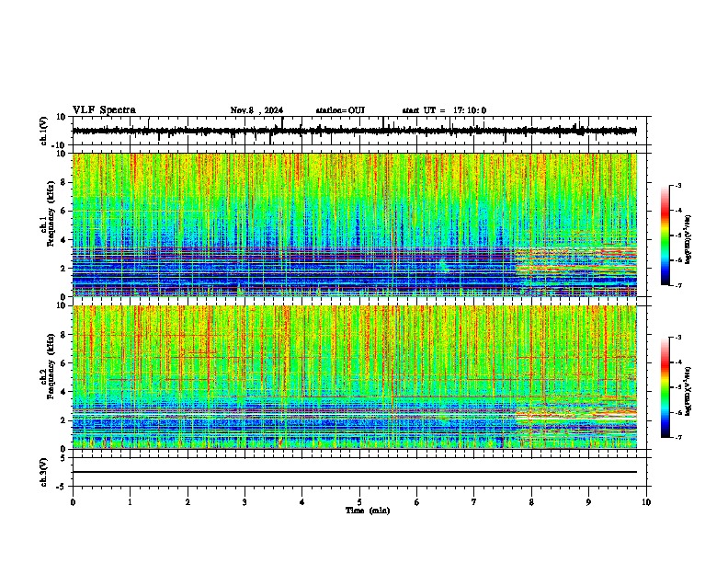
Task: Select the ch.1 "Frequency (kHz)" axis label
Action: [x=51, y=213]
